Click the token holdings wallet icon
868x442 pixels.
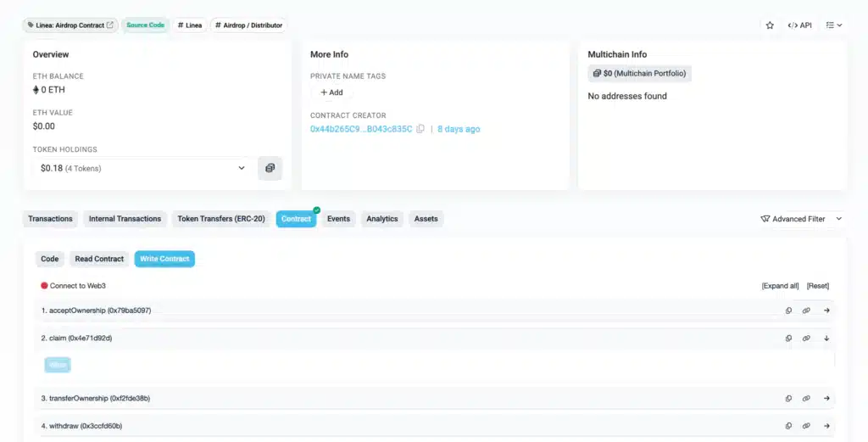pos(270,168)
